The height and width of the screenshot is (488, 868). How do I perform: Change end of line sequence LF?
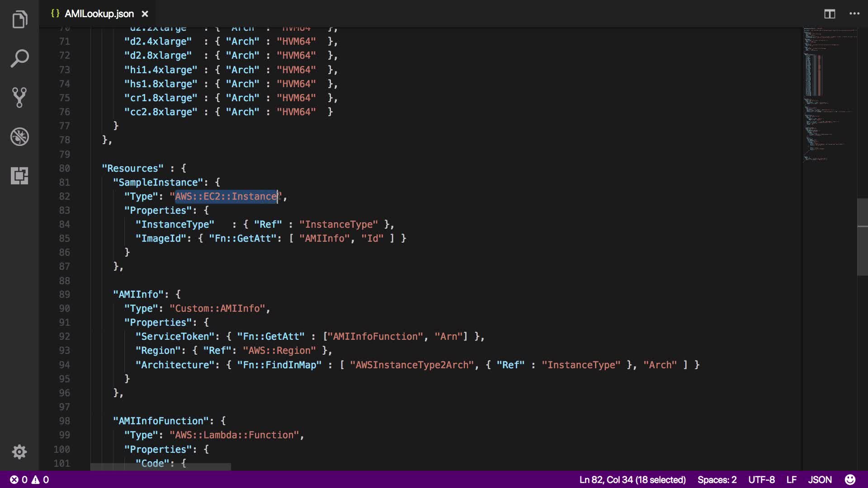tap(791, 479)
